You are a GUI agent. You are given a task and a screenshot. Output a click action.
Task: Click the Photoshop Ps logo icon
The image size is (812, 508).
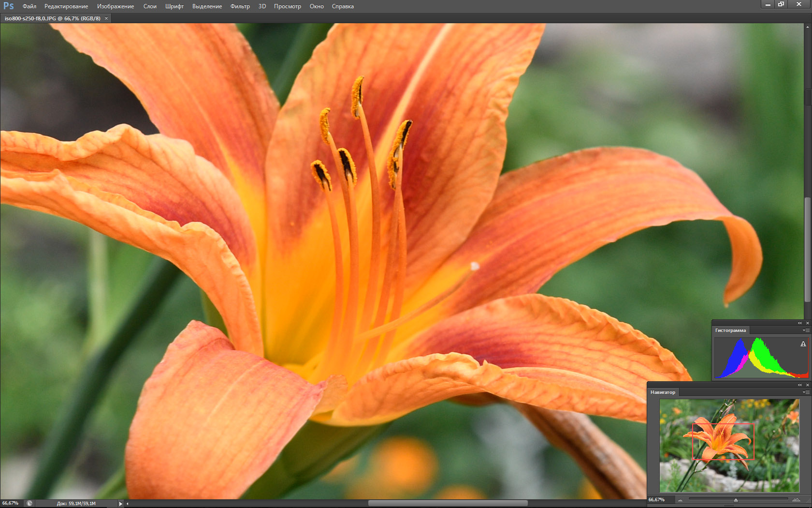pos(8,6)
